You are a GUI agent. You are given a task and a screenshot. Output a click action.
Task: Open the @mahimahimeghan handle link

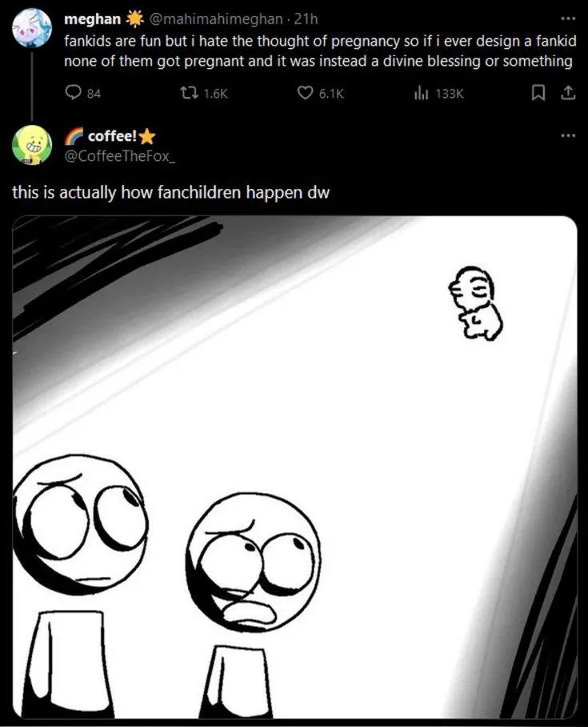[x=216, y=18]
